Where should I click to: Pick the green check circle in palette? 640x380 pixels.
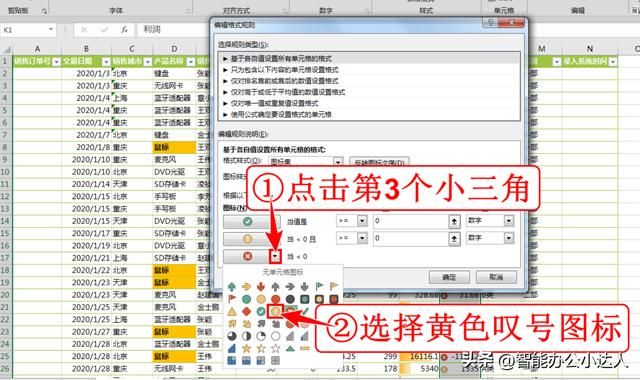(261, 311)
